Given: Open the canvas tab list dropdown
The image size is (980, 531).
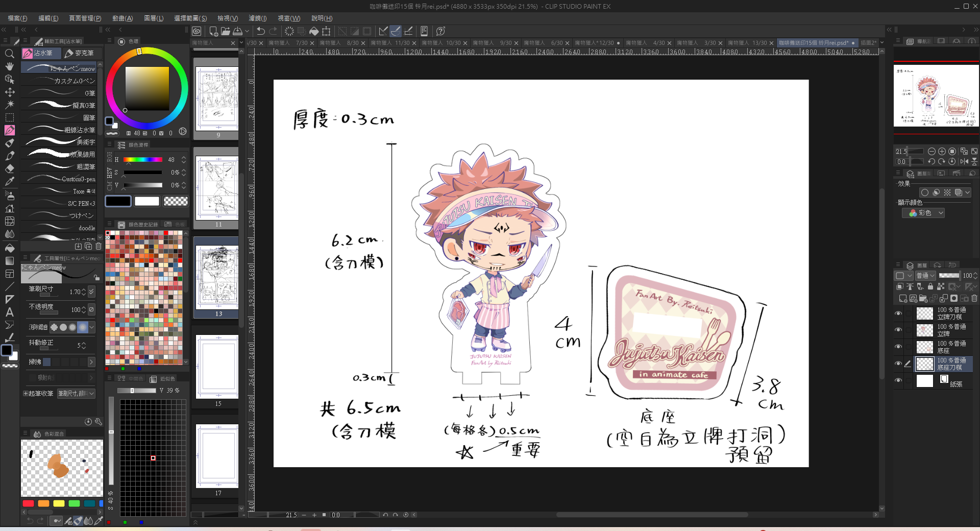Looking at the screenshot, I should click(x=881, y=43).
